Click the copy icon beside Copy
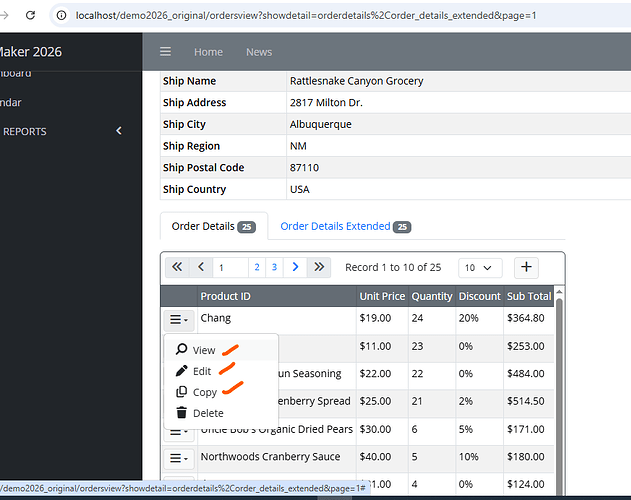This screenshot has width=631, height=500. click(181, 391)
